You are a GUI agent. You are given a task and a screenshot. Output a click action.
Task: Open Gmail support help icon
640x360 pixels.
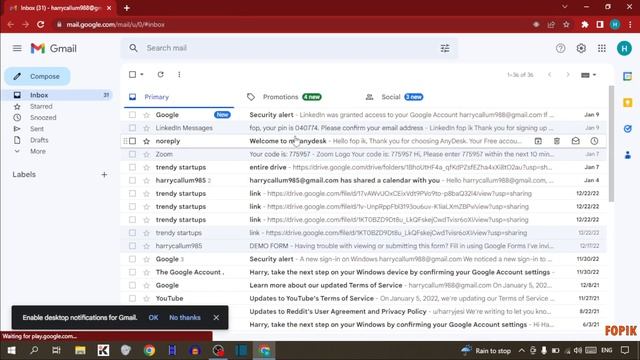[x=560, y=48]
